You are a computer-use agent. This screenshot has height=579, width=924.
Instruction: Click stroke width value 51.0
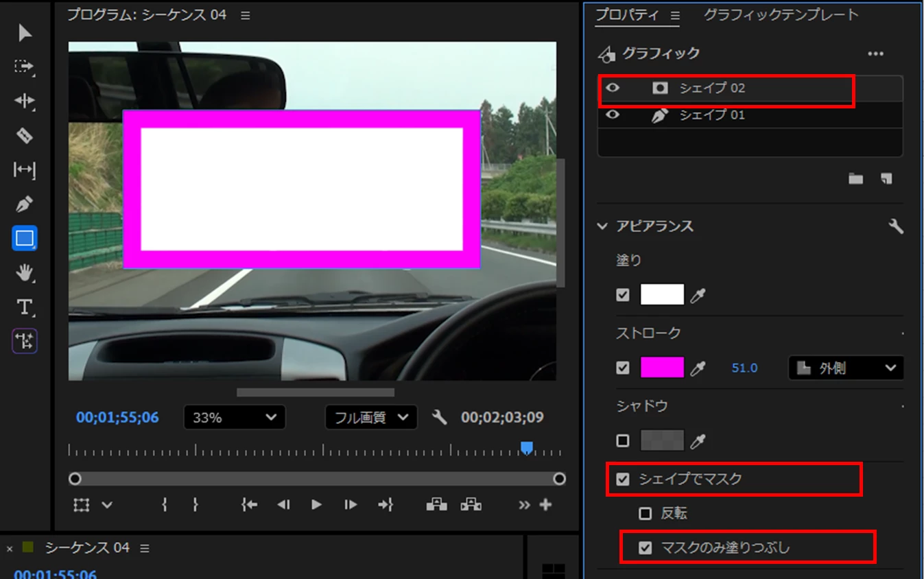[744, 368]
